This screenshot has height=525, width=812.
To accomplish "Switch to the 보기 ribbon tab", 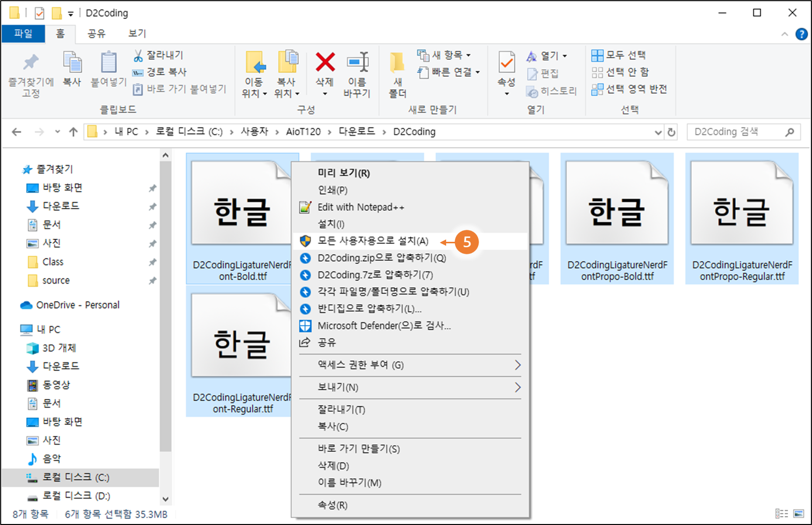I will [137, 33].
